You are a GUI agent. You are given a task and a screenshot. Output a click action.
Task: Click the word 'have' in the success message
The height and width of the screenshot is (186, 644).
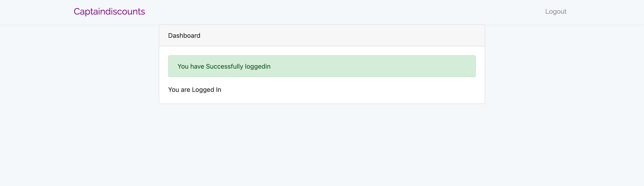[197, 66]
